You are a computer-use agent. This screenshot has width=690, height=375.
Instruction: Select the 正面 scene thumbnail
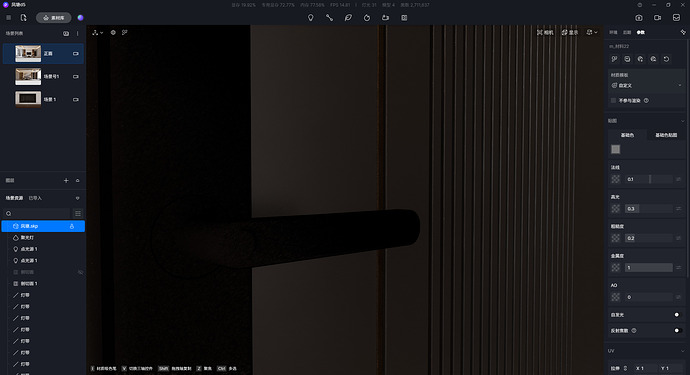pos(28,53)
